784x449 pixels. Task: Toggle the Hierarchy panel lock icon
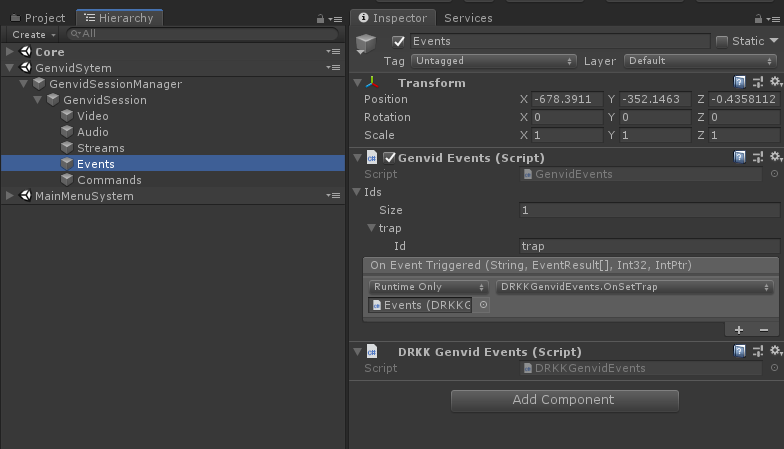[320, 19]
